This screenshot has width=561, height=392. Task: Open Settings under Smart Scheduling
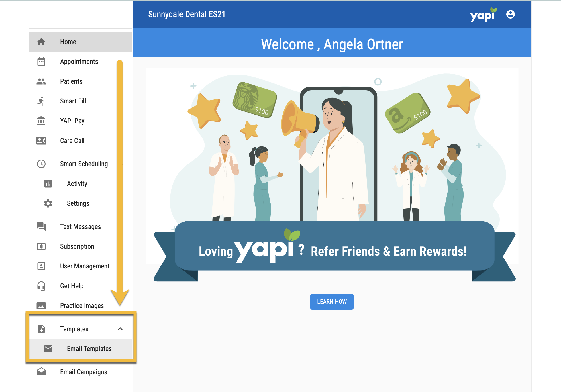tap(81, 203)
